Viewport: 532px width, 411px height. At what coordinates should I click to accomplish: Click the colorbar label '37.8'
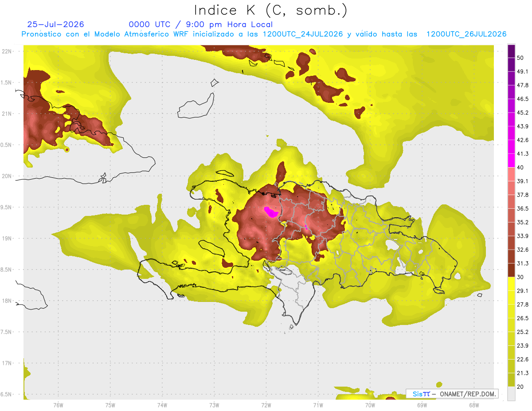point(523,195)
